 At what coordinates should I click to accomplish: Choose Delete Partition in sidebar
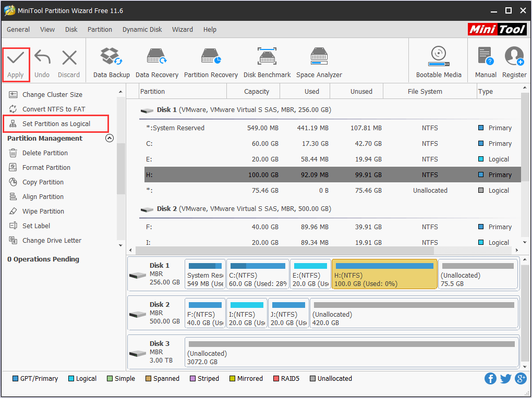point(45,153)
